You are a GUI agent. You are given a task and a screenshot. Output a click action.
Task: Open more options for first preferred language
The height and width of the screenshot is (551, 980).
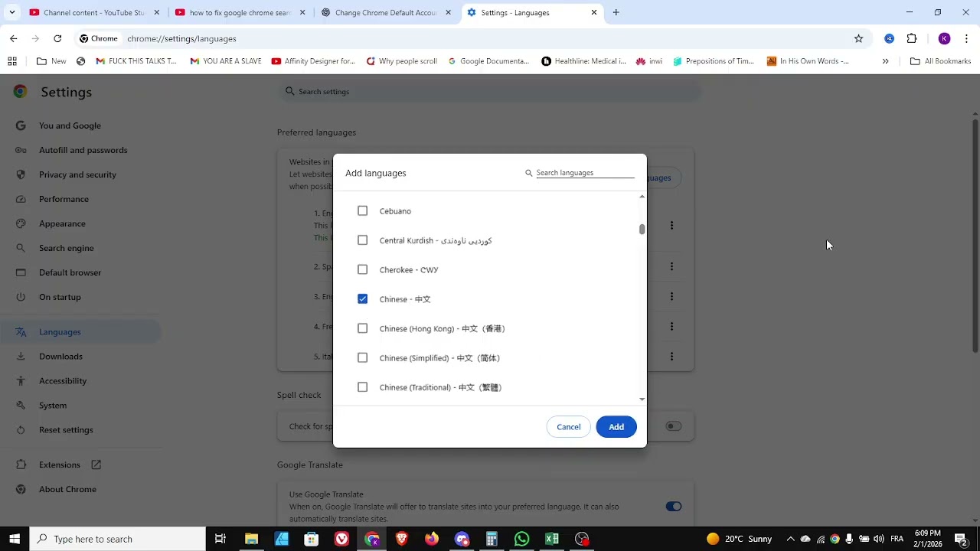click(x=671, y=226)
